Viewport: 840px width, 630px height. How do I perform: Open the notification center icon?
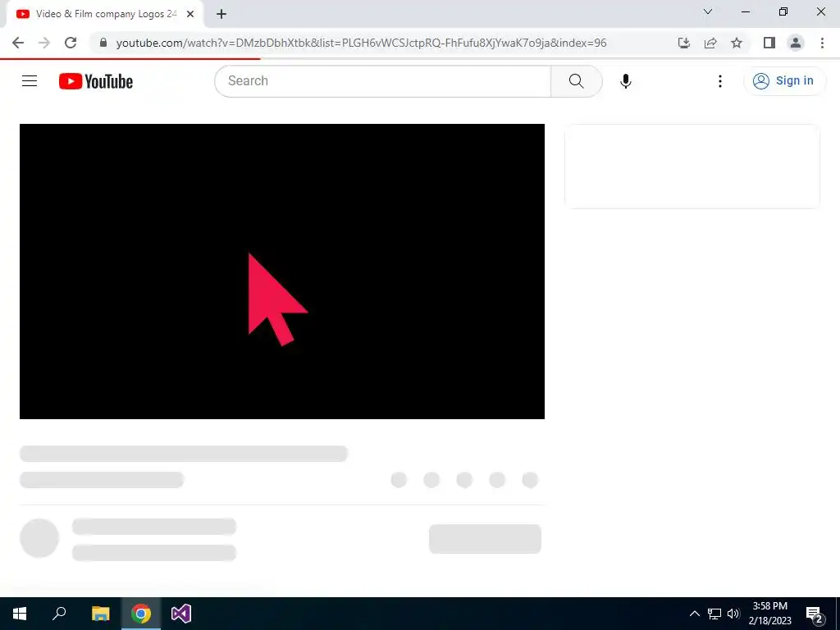815,614
